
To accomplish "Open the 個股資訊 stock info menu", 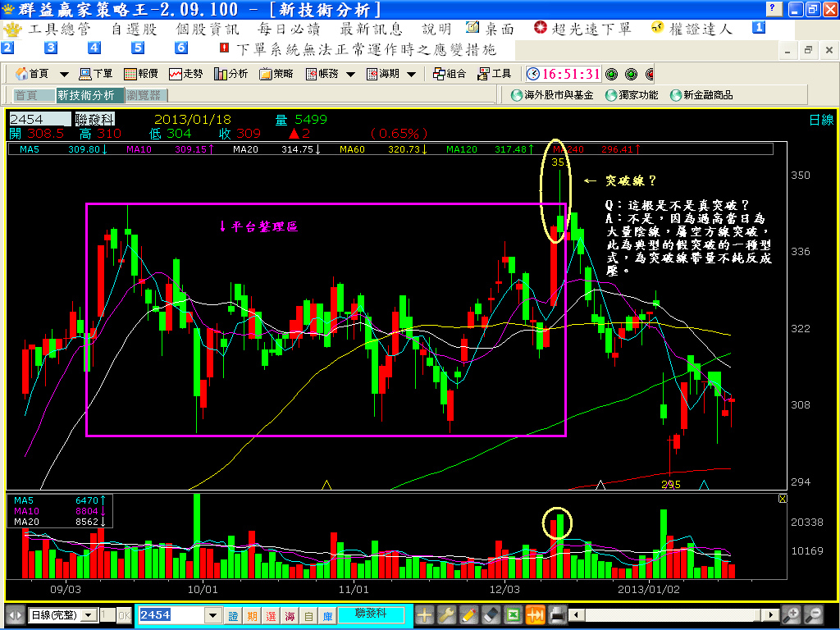I will (x=208, y=29).
